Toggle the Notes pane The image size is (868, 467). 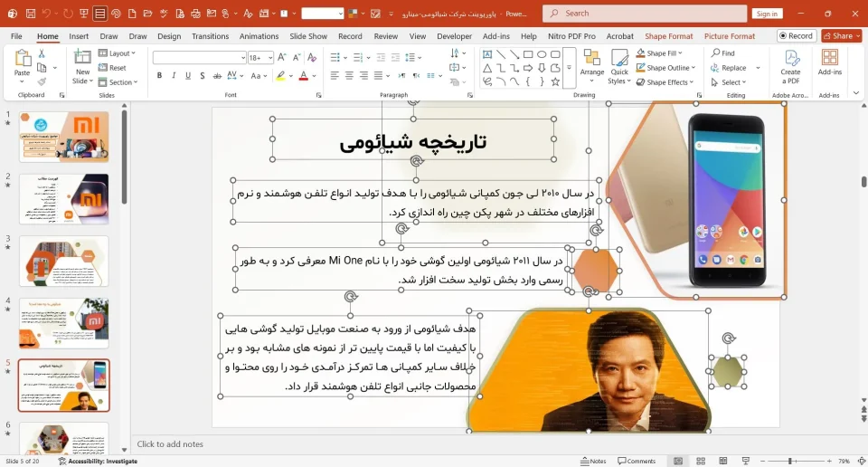click(593, 461)
